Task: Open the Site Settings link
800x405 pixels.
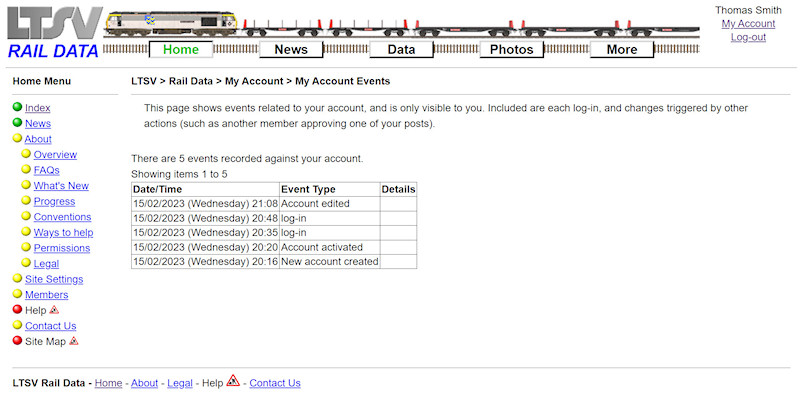Action: [54, 279]
